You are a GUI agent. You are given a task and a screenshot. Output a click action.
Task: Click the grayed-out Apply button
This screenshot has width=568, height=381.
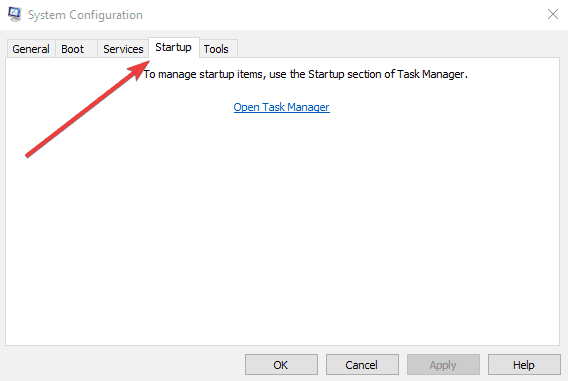tap(443, 365)
